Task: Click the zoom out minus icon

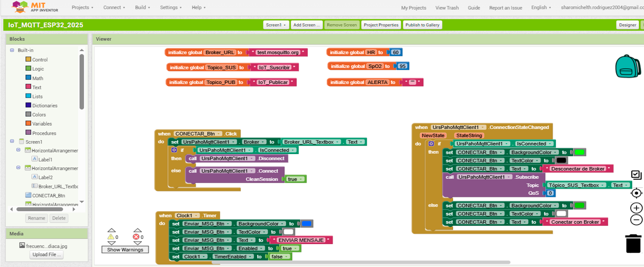Action: [x=636, y=220]
